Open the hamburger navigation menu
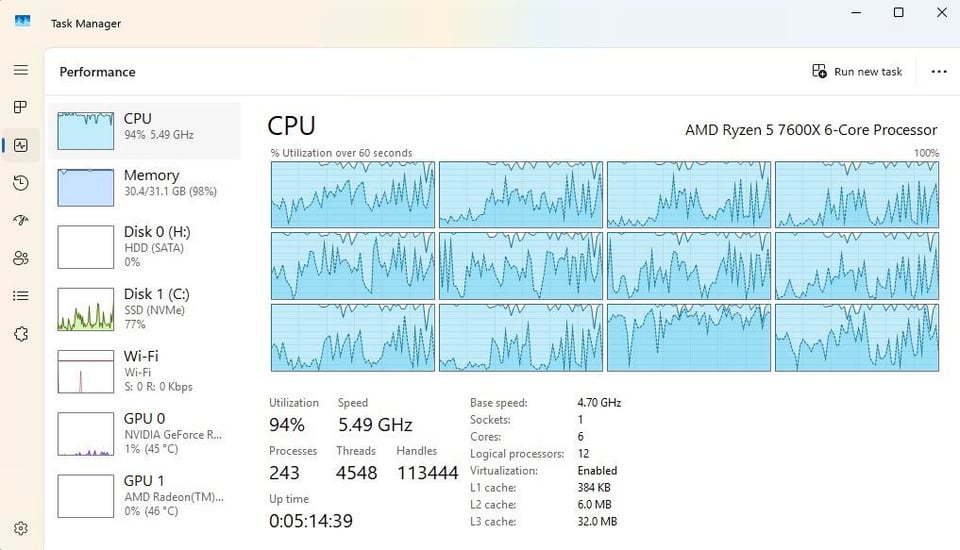The height and width of the screenshot is (550, 960). click(x=21, y=70)
